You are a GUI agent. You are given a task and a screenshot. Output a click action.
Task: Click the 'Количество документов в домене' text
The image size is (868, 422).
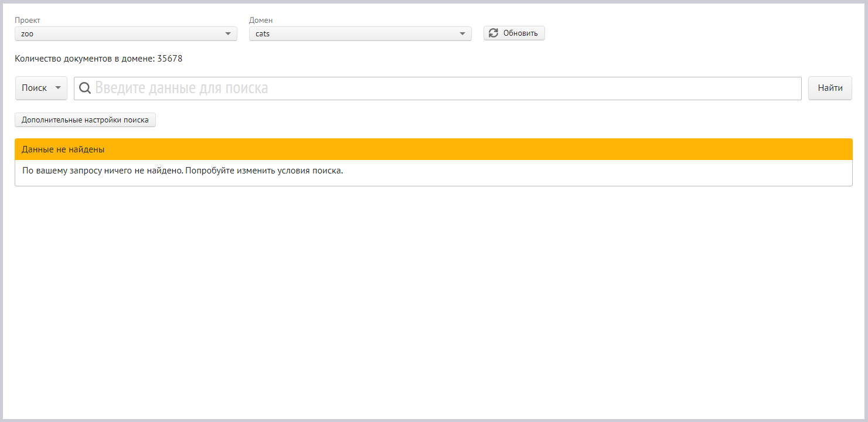(85, 59)
